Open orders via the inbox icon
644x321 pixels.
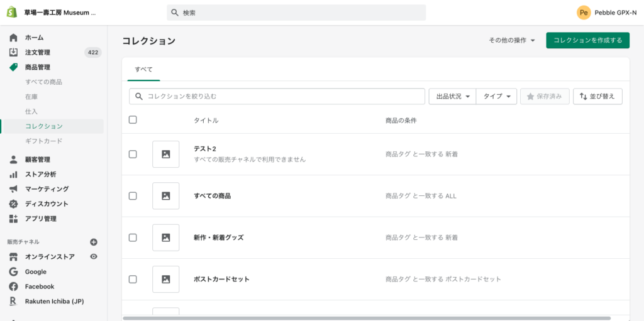coord(13,52)
